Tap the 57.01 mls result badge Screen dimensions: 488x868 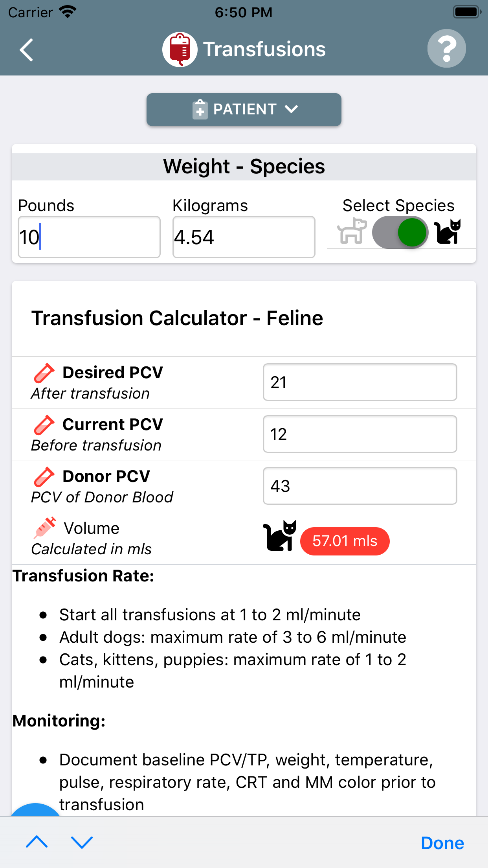click(345, 541)
